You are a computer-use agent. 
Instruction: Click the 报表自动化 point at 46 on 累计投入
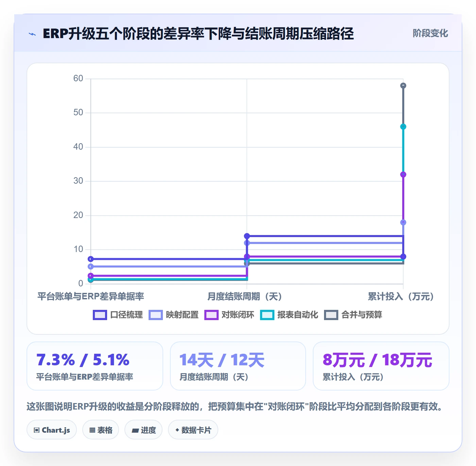coord(403,127)
